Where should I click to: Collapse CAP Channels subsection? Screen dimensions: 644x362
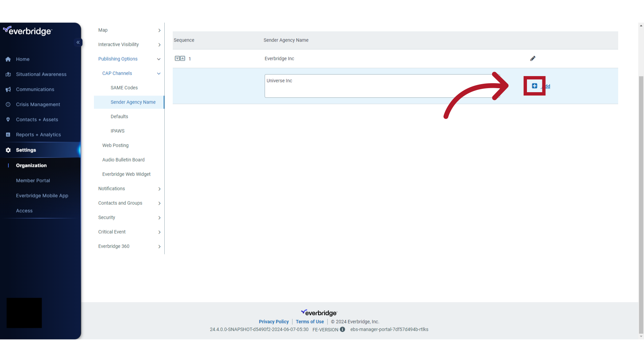tap(159, 73)
